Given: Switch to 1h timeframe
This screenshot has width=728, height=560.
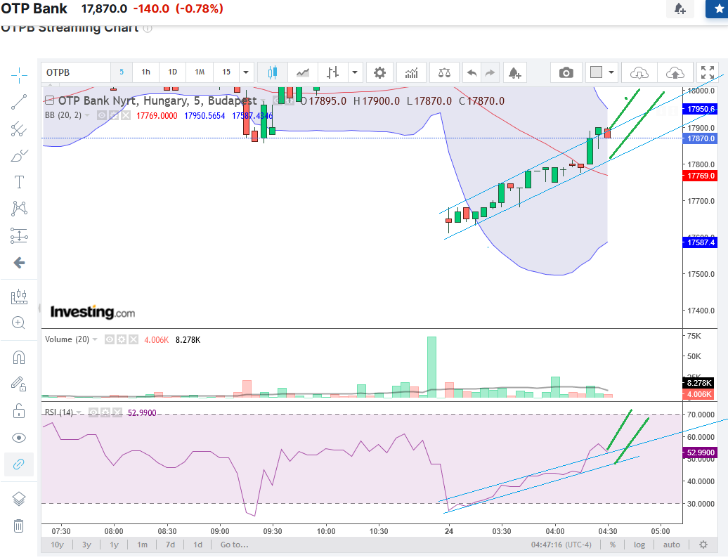Looking at the screenshot, I should (145, 72).
